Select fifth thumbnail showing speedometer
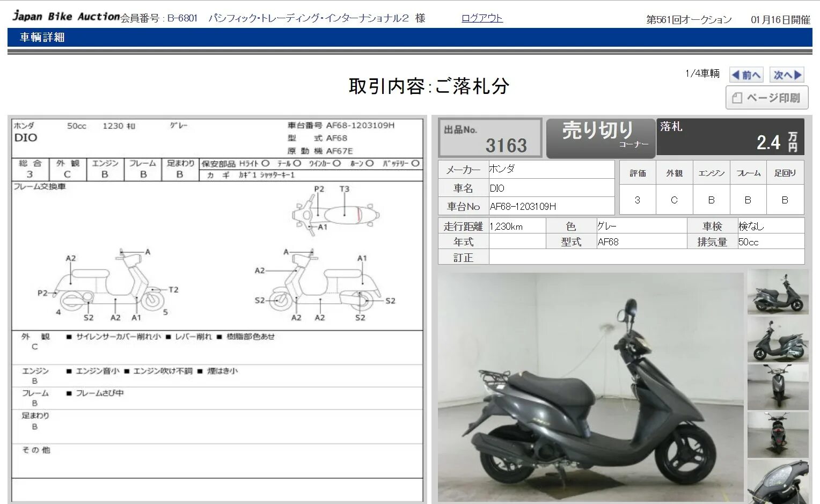Screen dimensions: 820x504 pyautogui.click(x=778, y=481)
